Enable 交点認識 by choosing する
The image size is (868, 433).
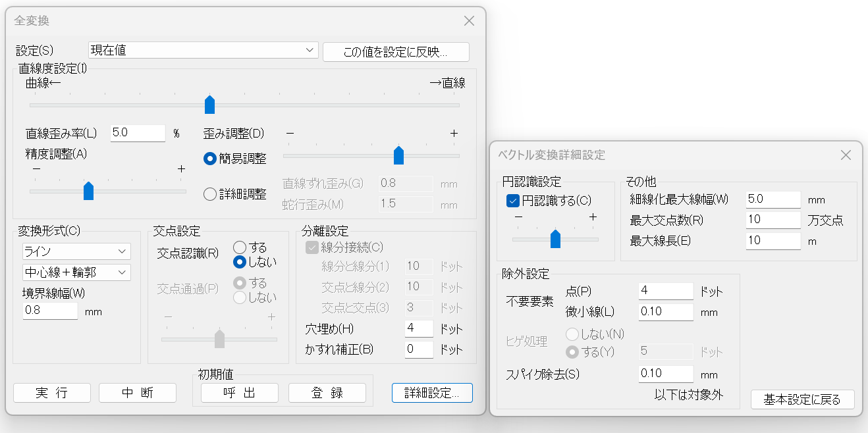[240, 247]
